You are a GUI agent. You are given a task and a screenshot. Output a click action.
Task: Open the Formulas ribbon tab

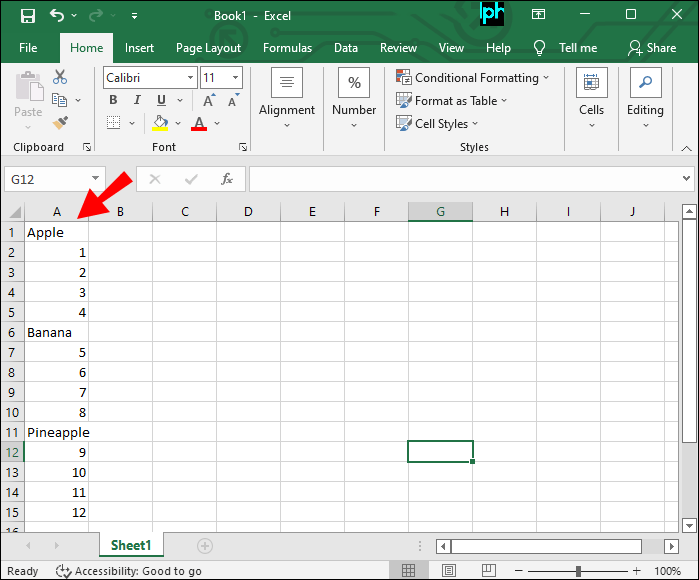[287, 47]
